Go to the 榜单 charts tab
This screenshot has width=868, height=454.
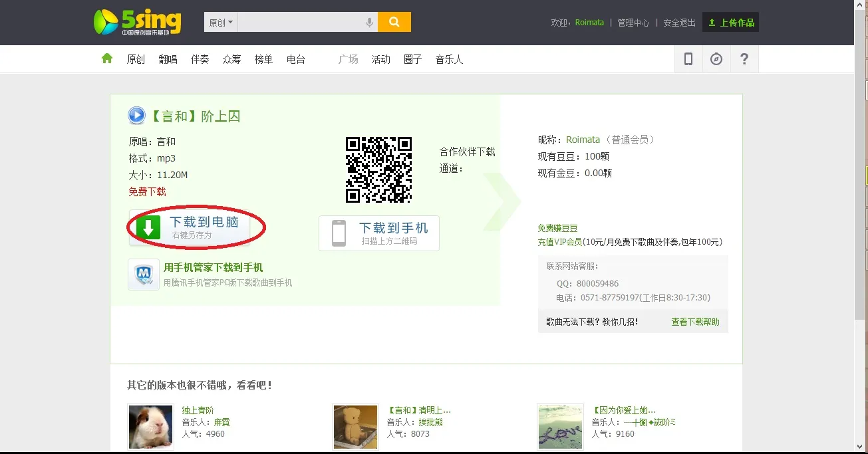coord(263,59)
